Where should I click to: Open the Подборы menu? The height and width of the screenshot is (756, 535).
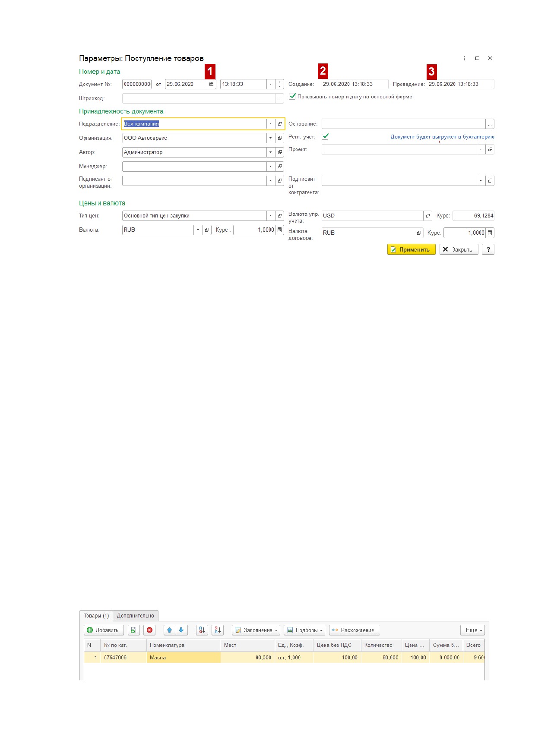click(x=304, y=630)
